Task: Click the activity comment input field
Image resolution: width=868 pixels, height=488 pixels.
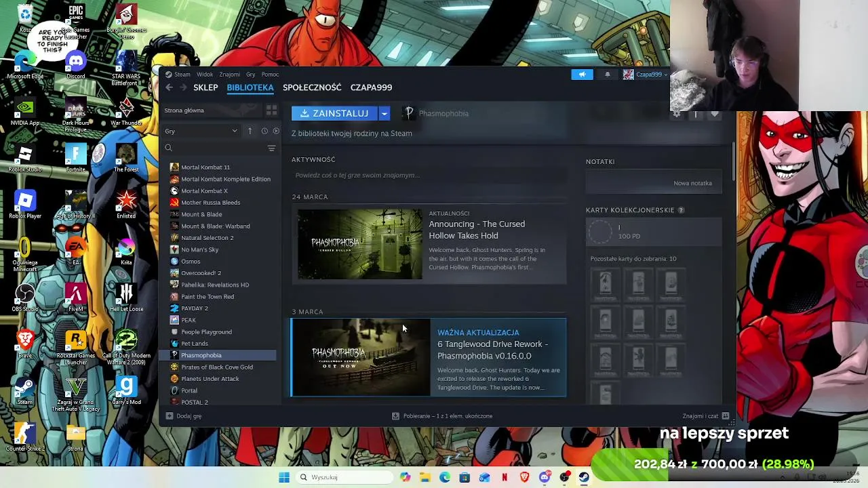Action: [429, 175]
